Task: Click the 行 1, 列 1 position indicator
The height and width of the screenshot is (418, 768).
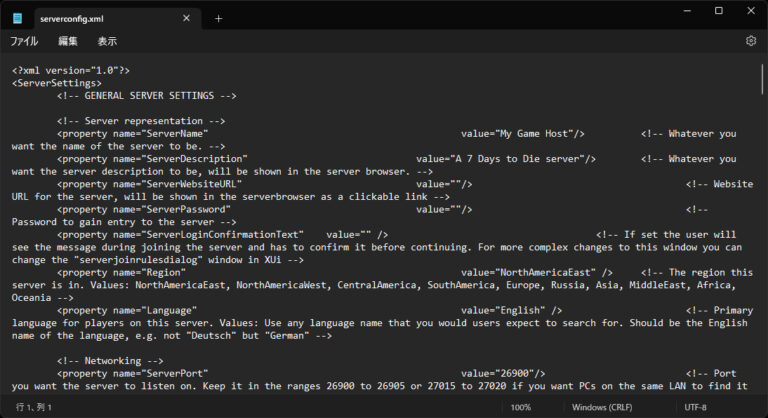Action: point(32,408)
